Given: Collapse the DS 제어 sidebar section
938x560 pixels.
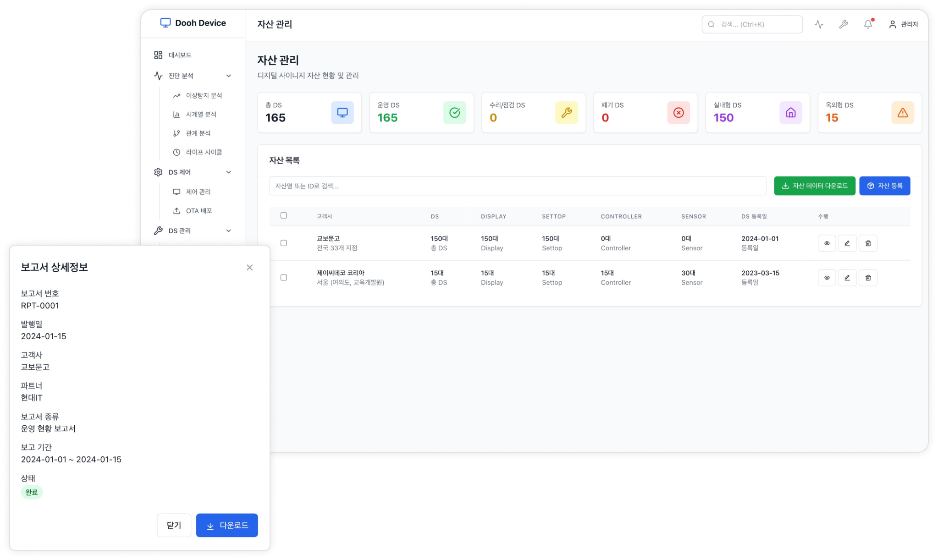Looking at the screenshot, I should (x=228, y=172).
